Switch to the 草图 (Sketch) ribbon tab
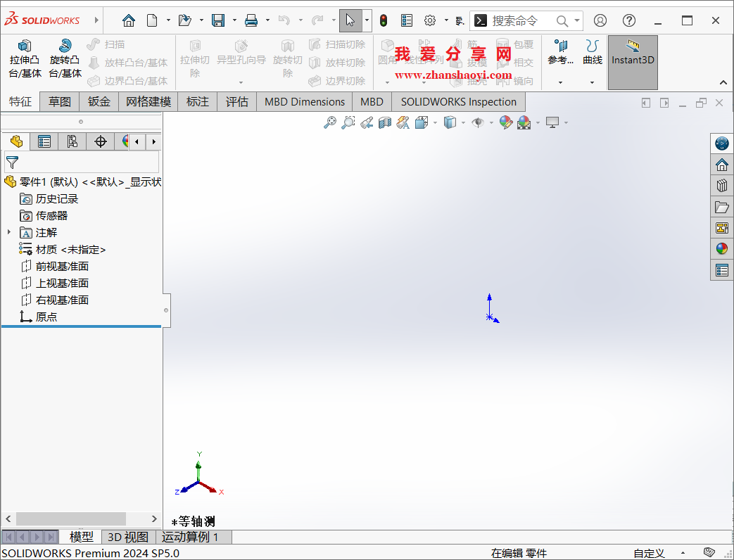The image size is (734, 560). (x=59, y=101)
